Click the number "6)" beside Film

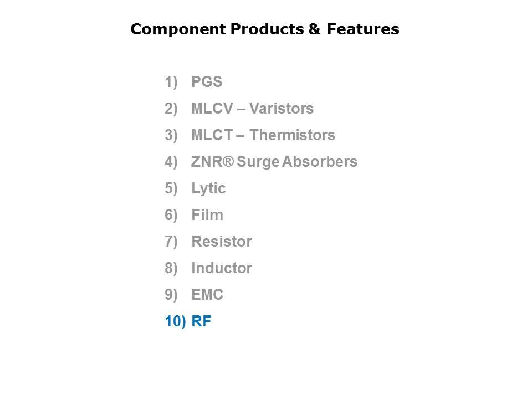(171, 216)
